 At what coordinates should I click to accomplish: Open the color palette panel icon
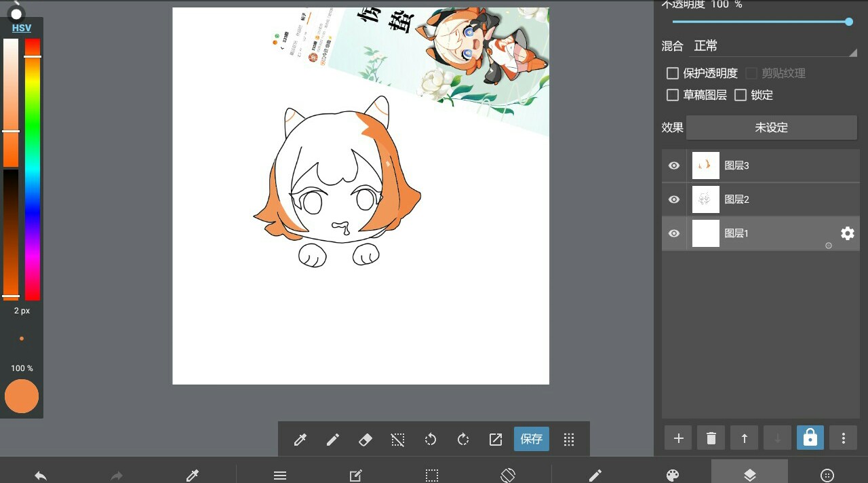672,476
